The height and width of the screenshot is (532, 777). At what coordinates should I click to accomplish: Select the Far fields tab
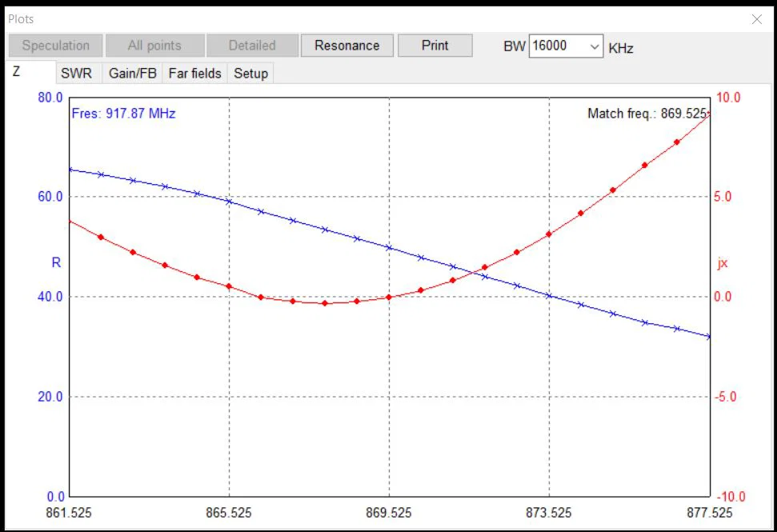[x=194, y=74]
